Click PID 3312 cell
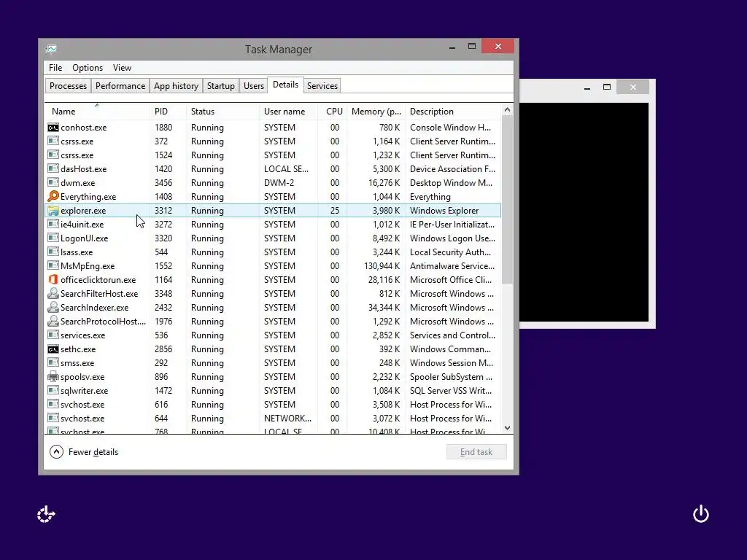747x560 pixels. pos(163,211)
